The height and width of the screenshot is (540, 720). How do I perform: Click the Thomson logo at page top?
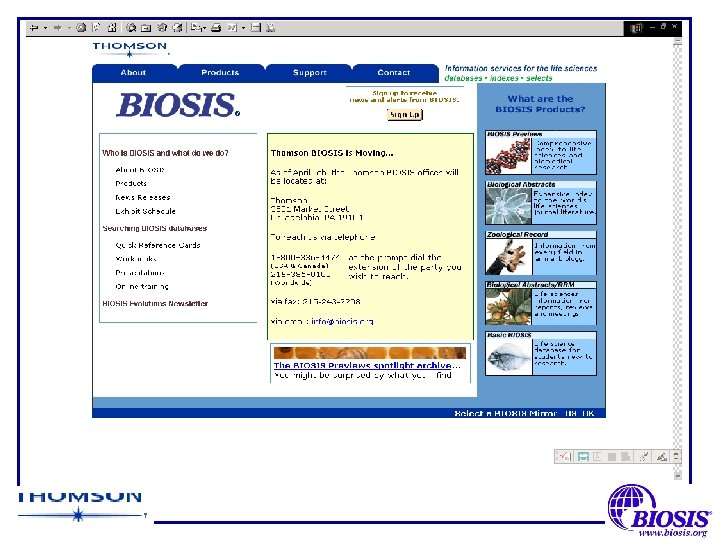click(x=130, y=49)
